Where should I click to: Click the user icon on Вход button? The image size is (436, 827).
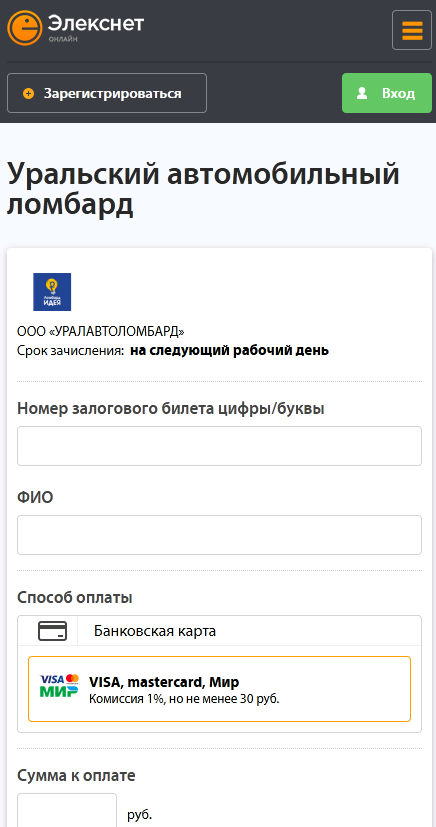point(362,93)
